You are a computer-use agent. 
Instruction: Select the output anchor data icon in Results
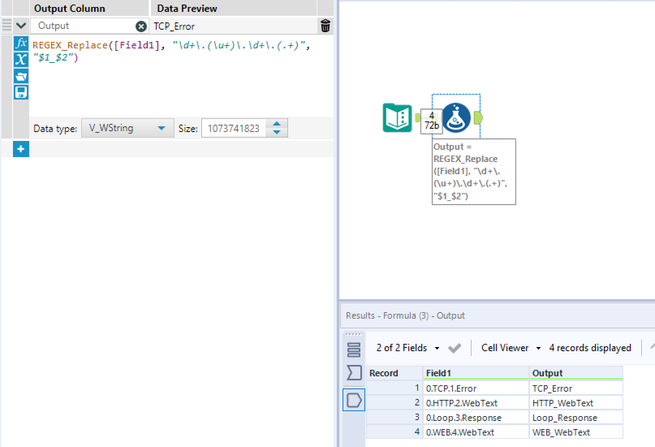[354, 400]
